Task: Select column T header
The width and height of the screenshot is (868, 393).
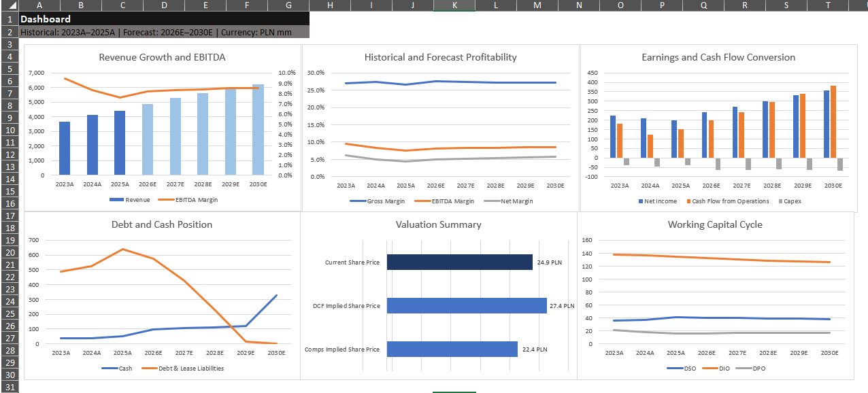Action: pyautogui.click(x=828, y=5)
